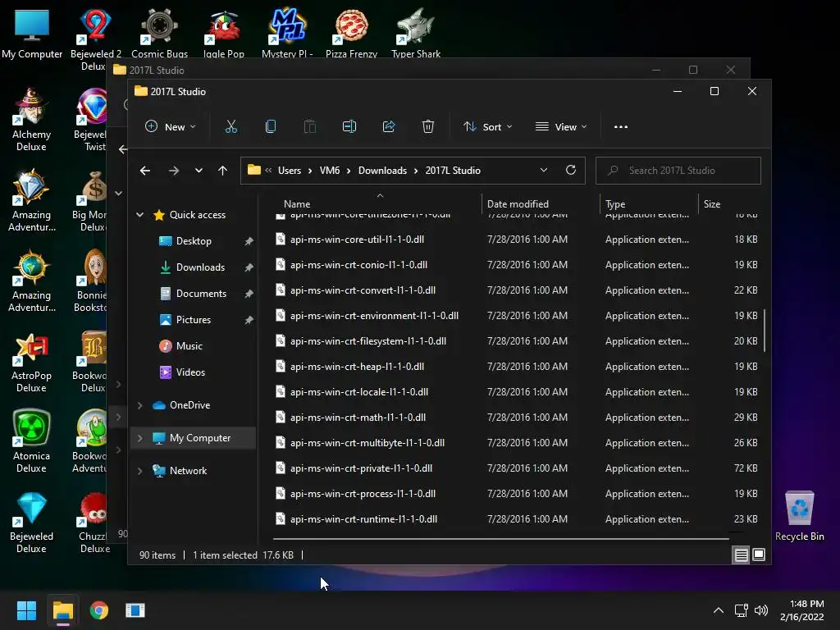Refresh the 2017L Studio folder
This screenshot has width=840, height=630.
pos(571,171)
